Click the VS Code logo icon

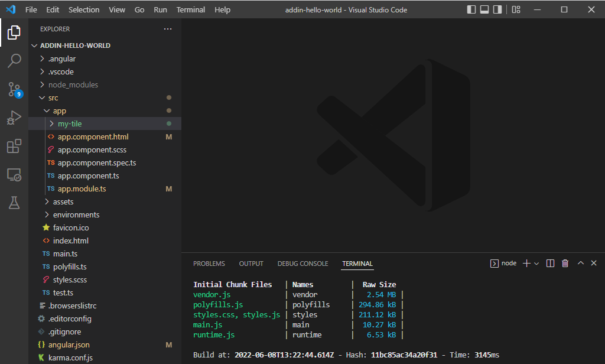(x=11, y=9)
